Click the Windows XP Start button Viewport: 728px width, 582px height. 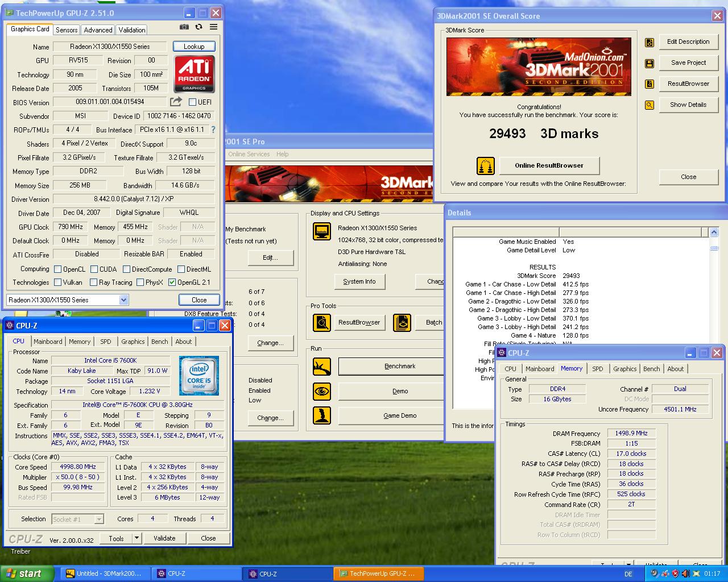tap(27, 573)
